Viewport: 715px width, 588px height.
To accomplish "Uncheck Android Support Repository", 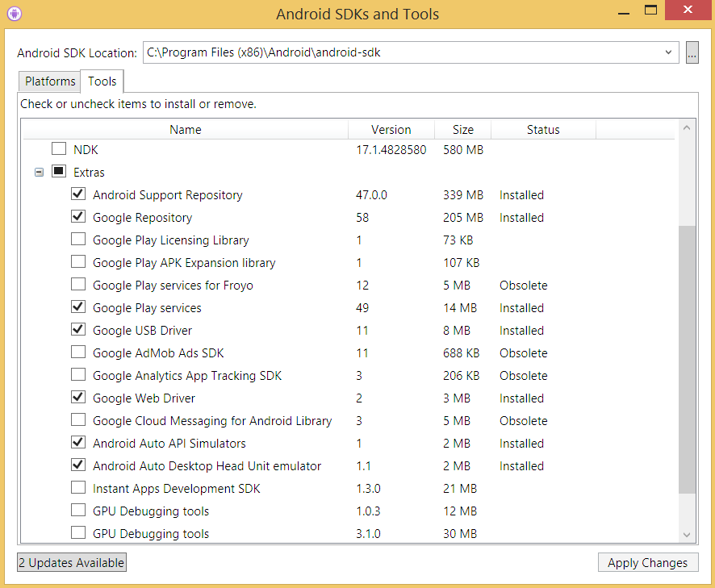I will (78, 194).
